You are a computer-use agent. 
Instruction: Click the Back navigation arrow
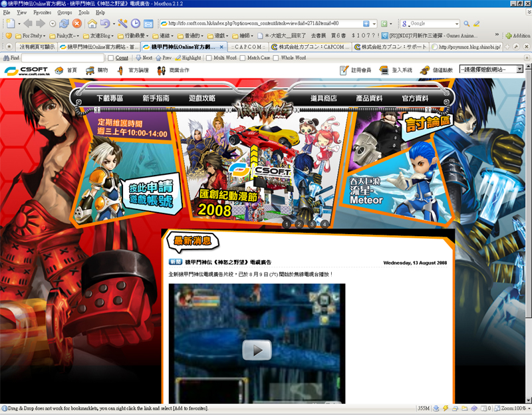tap(28, 24)
